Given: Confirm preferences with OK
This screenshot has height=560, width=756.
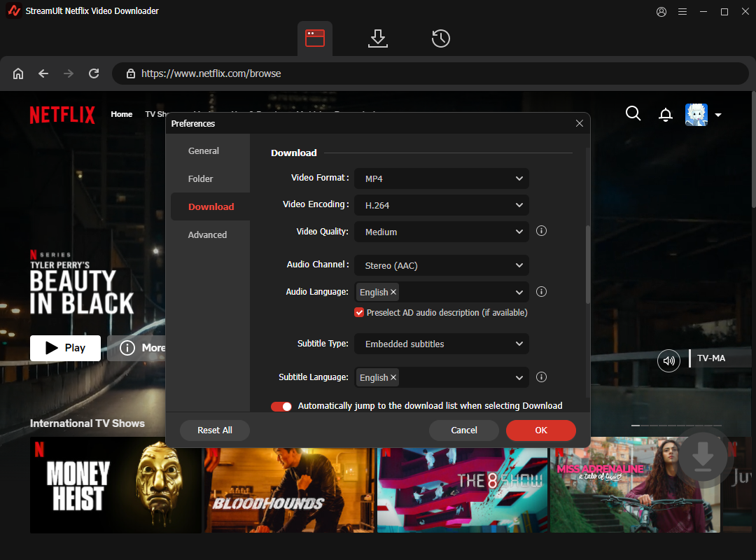Looking at the screenshot, I should tap(541, 430).
